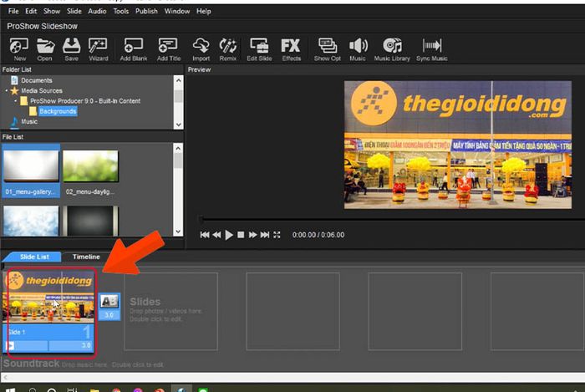
Task: Add a blank slide
Action: tap(134, 48)
